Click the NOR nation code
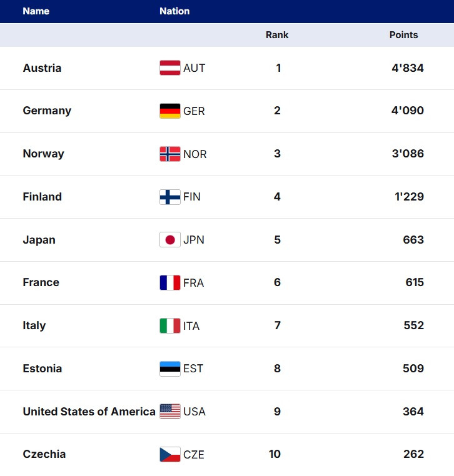The width and height of the screenshot is (454, 476). (194, 154)
